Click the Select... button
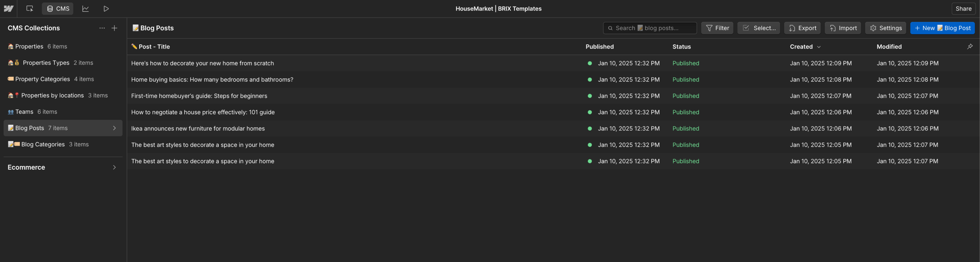Screen dimensions: 980x262 coord(759,28)
